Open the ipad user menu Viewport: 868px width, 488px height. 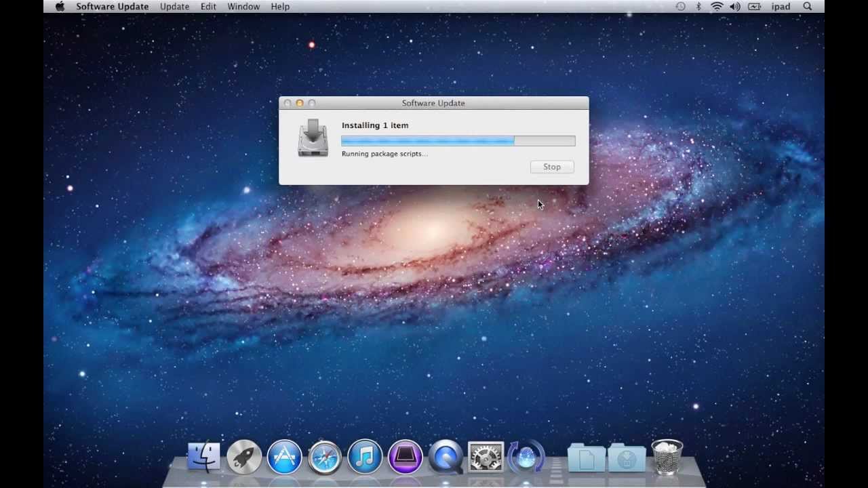click(x=781, y=7)
